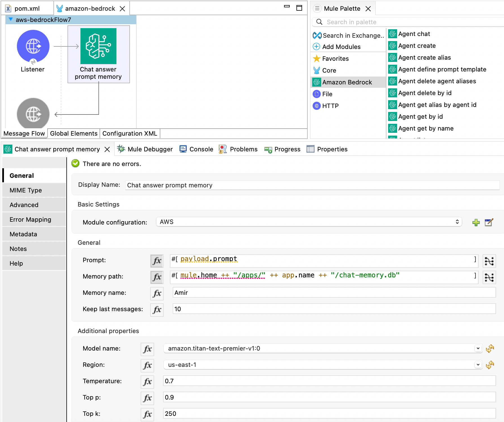Open Metadata section
Image resolution: width=504 pixels, height=422 pixels.
[x=34, y=234]
